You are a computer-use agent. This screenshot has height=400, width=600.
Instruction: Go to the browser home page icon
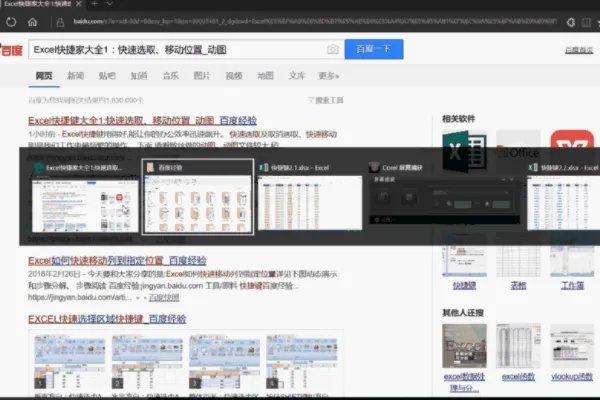33,22
